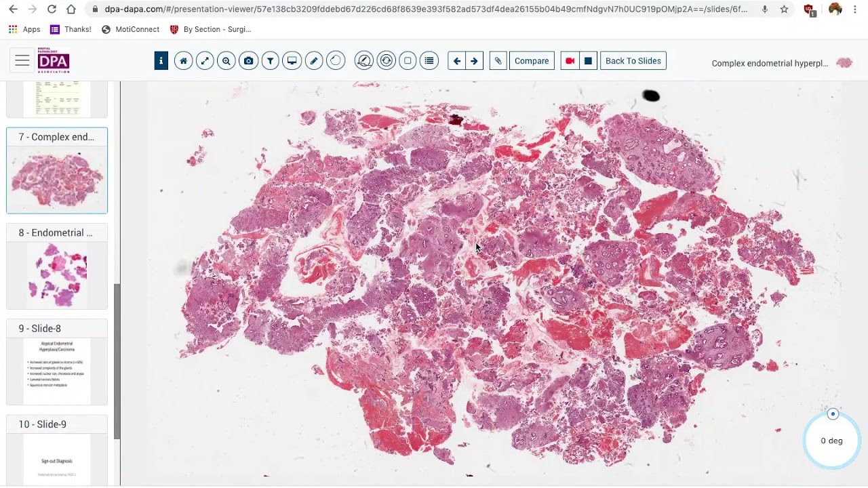Click the paperclip attachment icon

click(x=498, y=61)
